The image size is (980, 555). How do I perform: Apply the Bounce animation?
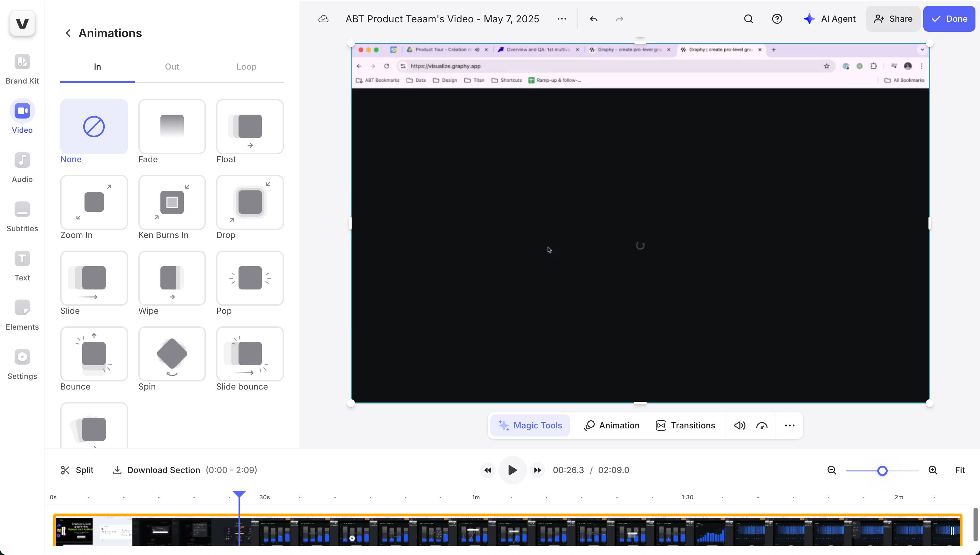[94, 354]
